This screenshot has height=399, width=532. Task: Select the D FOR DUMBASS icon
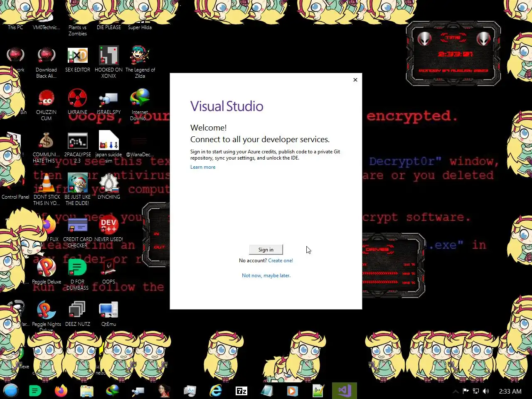(78, 274)
